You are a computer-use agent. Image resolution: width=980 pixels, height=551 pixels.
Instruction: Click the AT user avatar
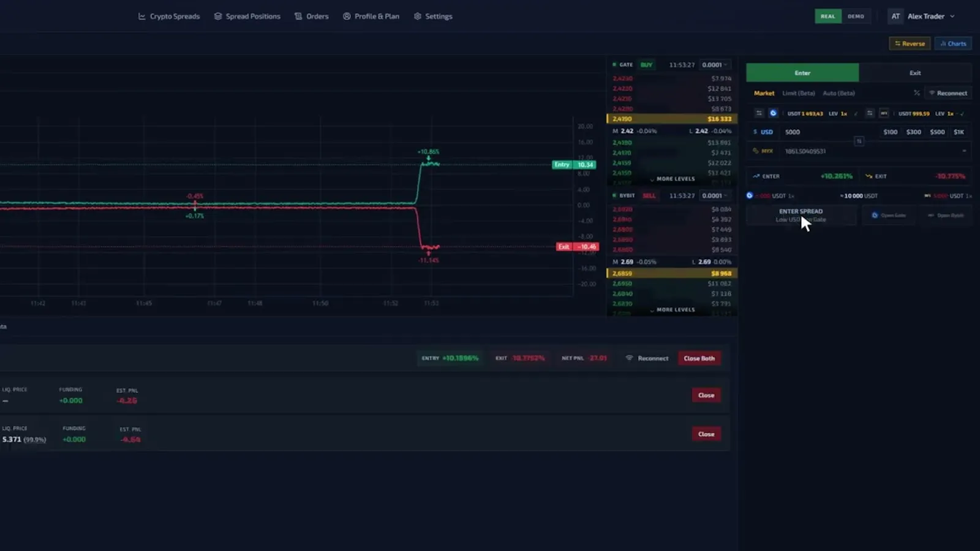point(895,17)
